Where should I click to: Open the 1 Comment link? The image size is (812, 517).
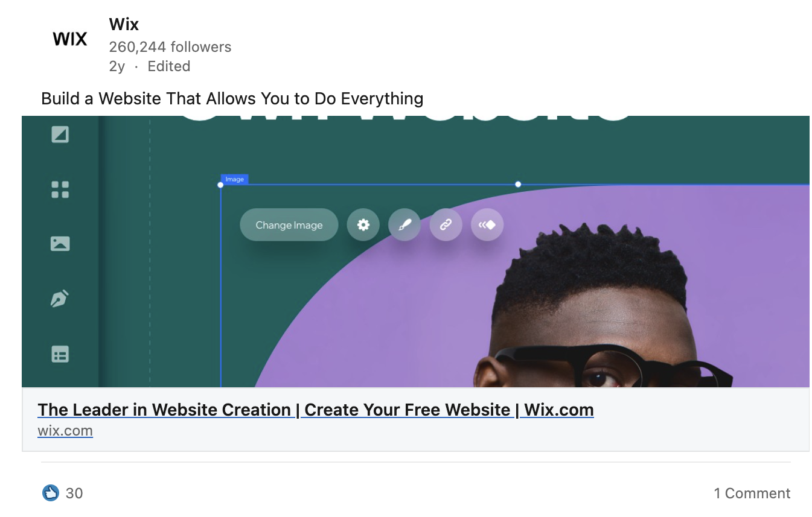(x=752, y=493)
